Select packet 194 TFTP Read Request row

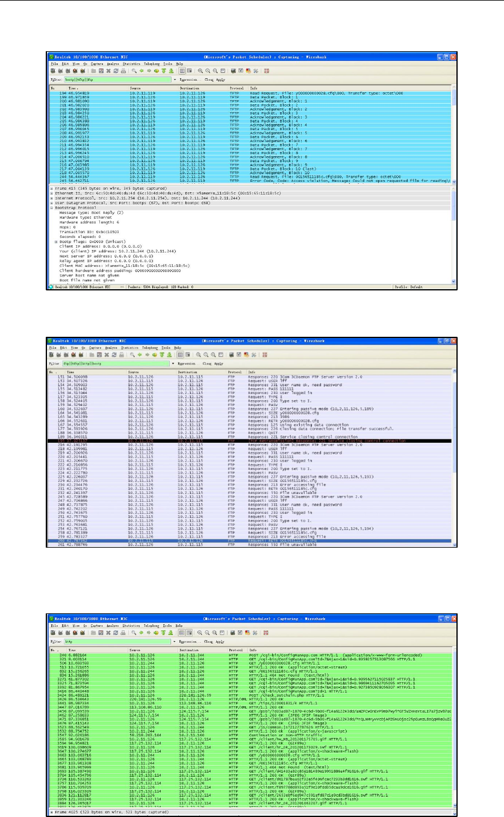point(250,93)
